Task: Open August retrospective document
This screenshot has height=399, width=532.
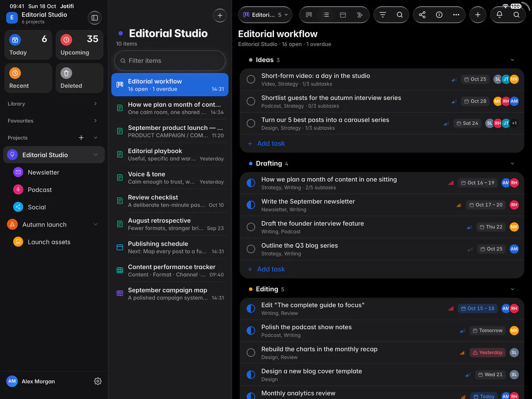Action: point(170,224)
